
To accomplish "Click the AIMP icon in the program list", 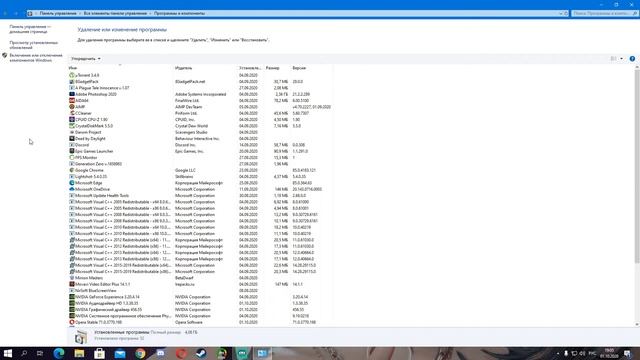I will coord(72,107).
